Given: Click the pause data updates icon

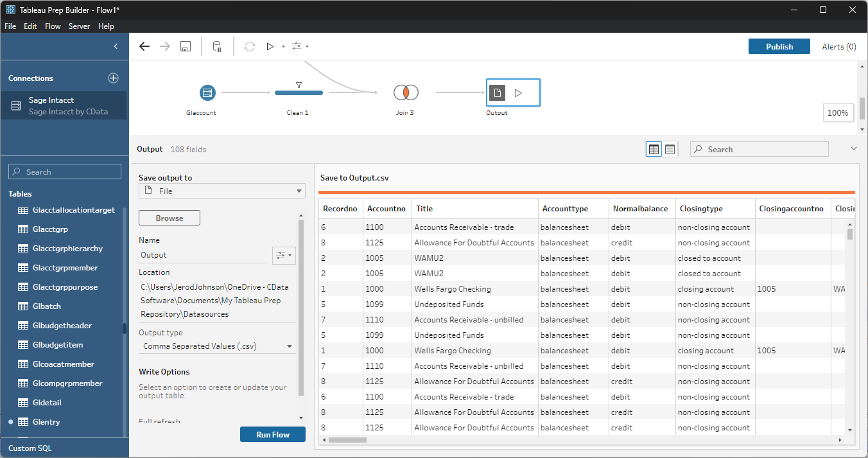Looking at the screenshot, I should (217, 46).
